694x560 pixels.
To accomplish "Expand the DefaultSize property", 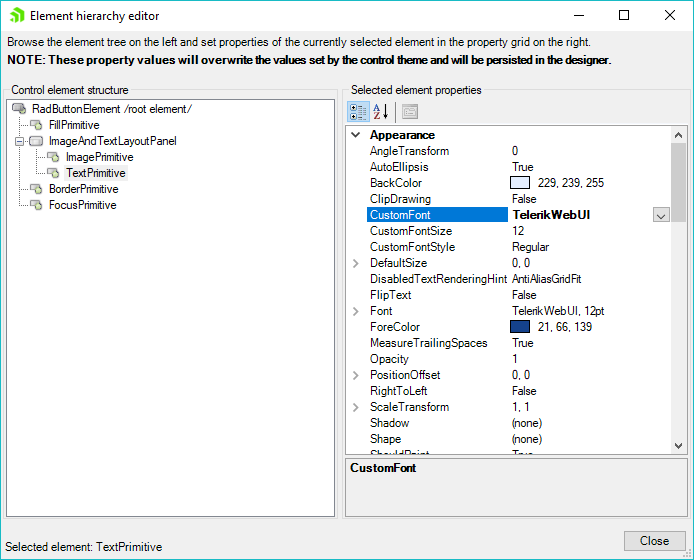I will point(355,263).
